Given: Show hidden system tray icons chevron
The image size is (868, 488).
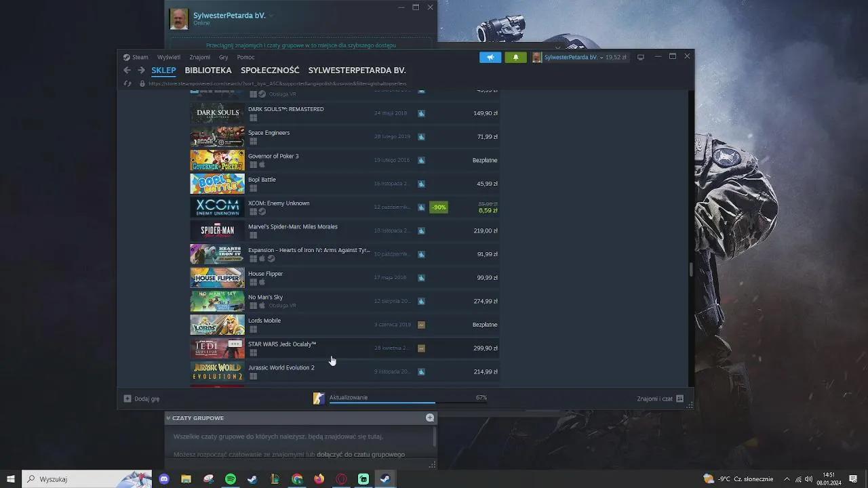Looking at the screenshot, I should tap(787, 479).
